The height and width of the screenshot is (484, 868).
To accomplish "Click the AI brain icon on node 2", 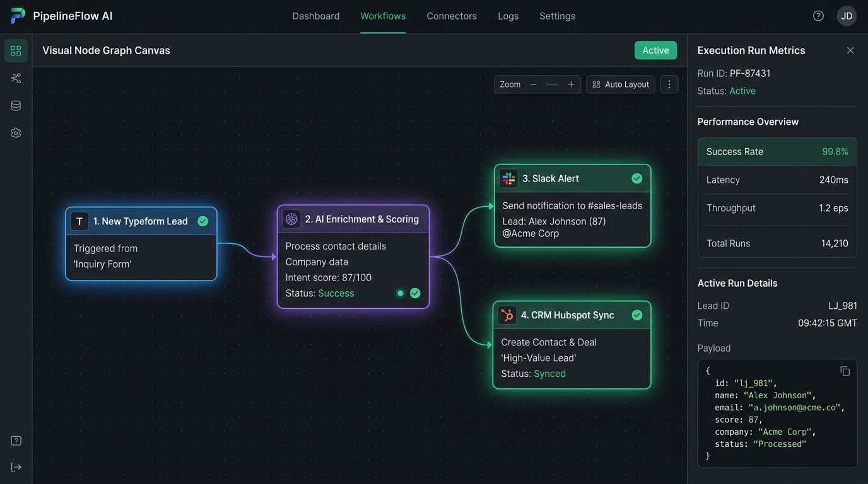I will (x=291, y=219).
